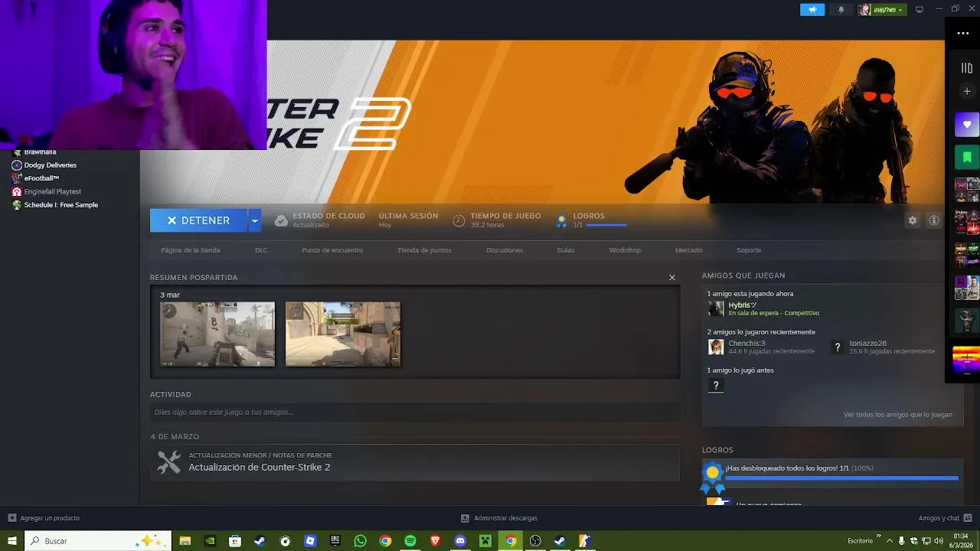
Task: Select Brawlhalla in library list
Action: click(40, 152)
